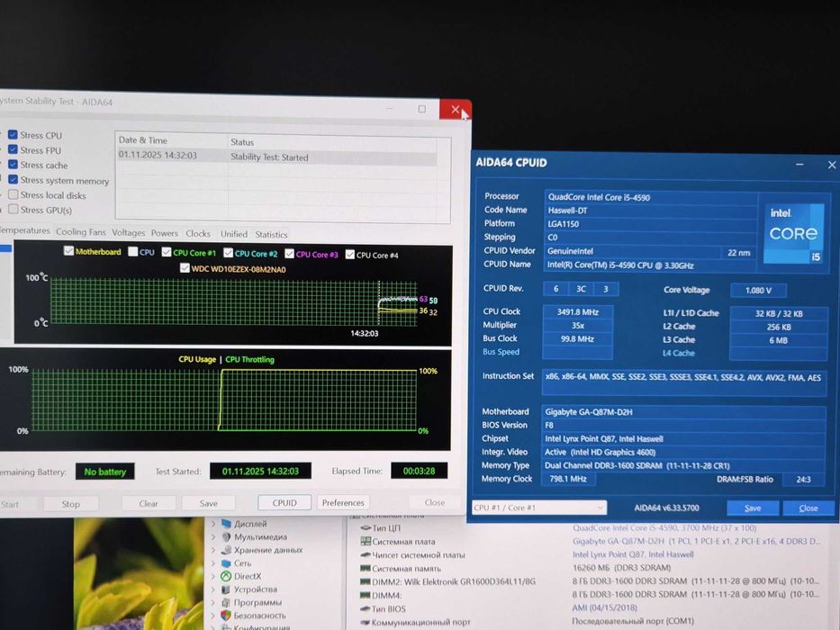Screen dimensions: 840x630
Task: Close the AIDA64 CPUID window with X
Action: pyautogui.click(x=831, y=165)
